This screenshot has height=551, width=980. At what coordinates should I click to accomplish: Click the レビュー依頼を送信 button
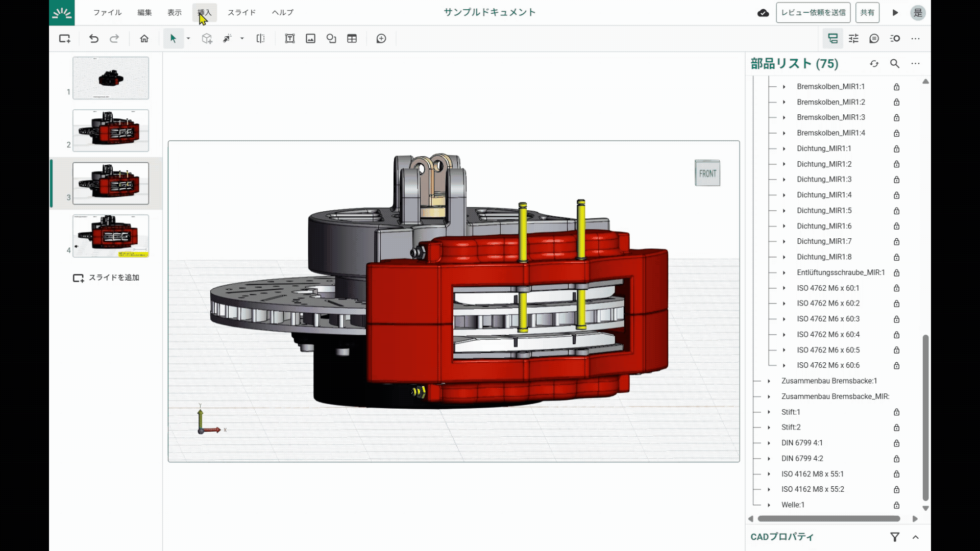click(x=813, y=12)
